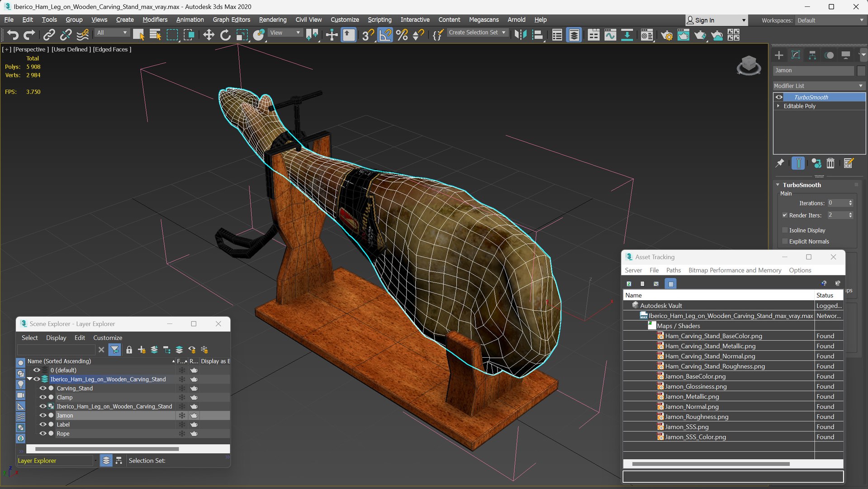Toggle TurboSmooth modifier visibility eye

[779, 97]
